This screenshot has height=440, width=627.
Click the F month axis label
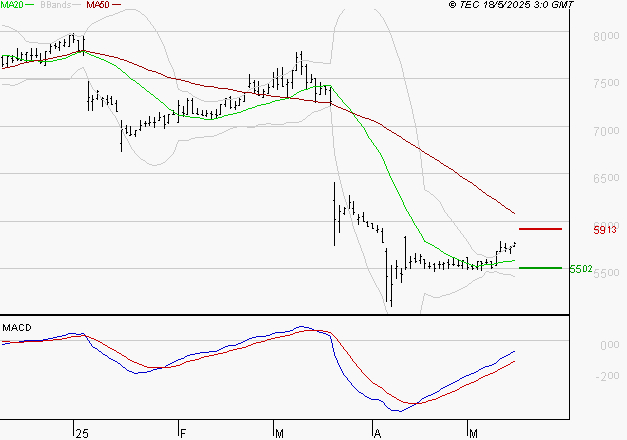[x=183, y=434]
